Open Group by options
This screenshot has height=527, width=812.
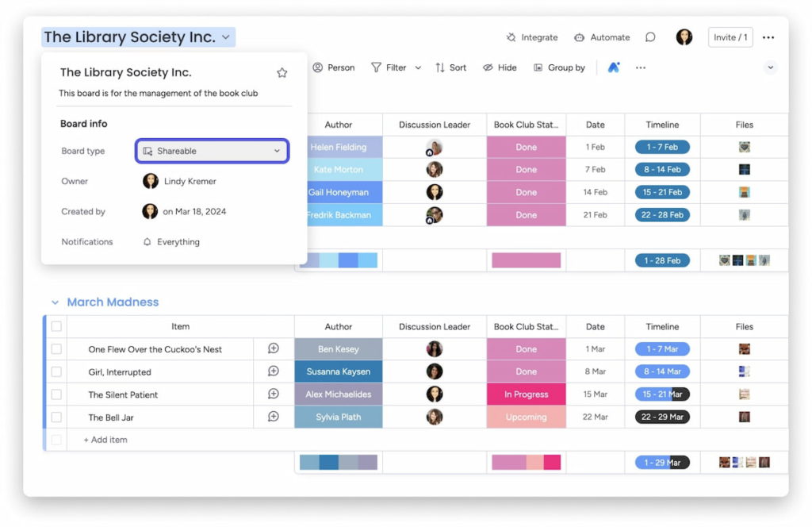(559, 67)
